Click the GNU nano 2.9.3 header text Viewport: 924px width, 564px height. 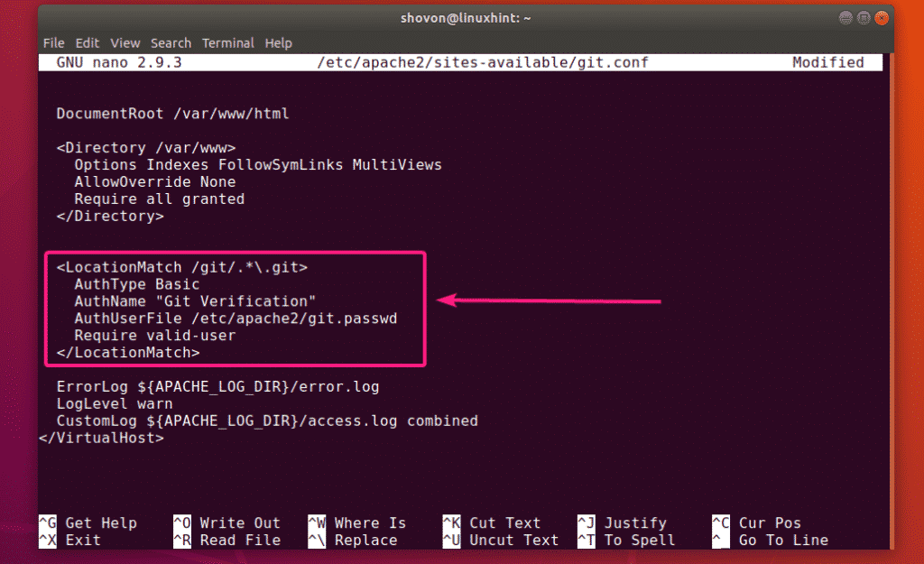point(119,62)
